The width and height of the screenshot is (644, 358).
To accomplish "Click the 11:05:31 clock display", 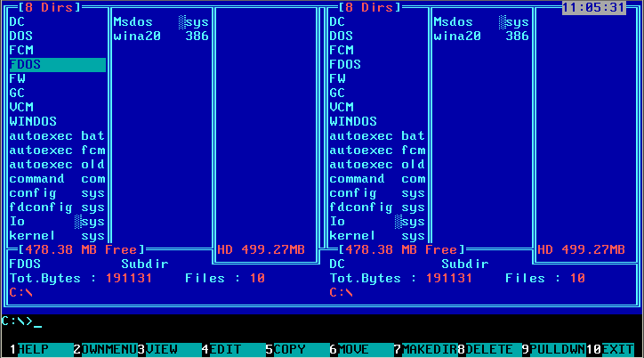I will click(x=594, y=7).
